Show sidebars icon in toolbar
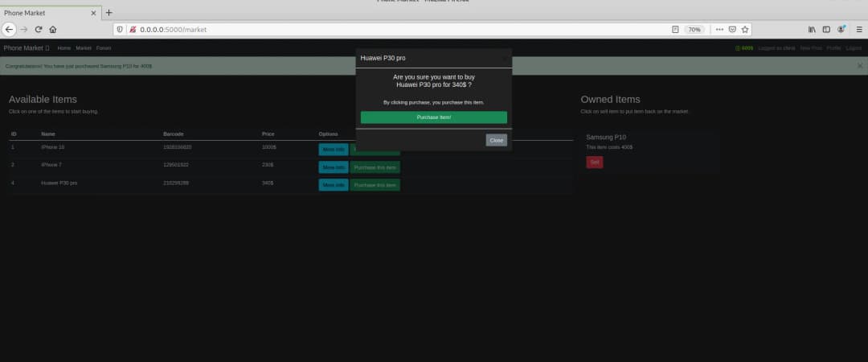Screen dimensions: 868x362 826,30
